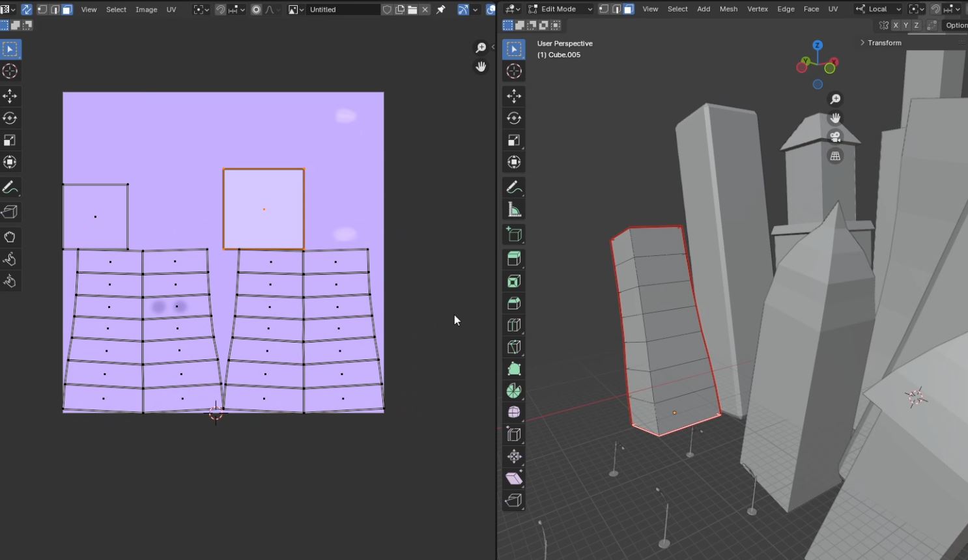
Task: Toggle proportional editing in UV editor
Action: [256, 10]
